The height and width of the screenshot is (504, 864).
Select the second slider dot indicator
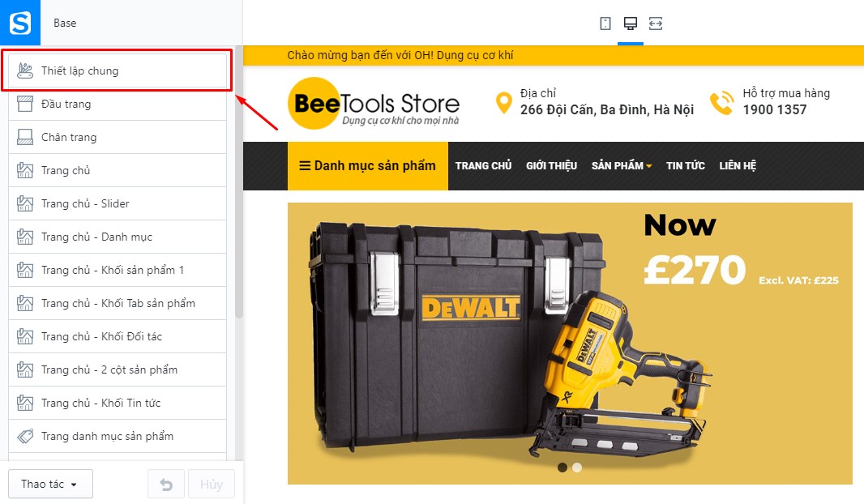point(577,467)
